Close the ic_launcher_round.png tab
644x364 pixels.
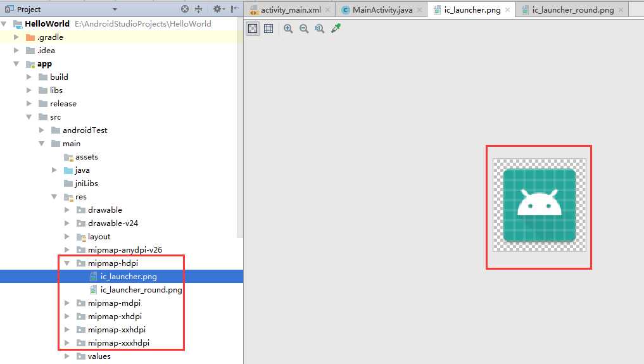tap(621, 10)
